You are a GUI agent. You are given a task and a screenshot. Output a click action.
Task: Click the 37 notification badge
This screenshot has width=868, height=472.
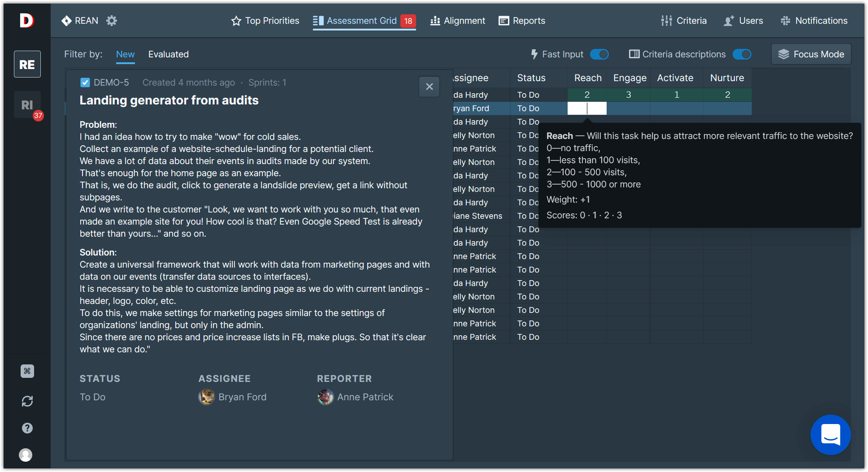click(x=38, y=116)
